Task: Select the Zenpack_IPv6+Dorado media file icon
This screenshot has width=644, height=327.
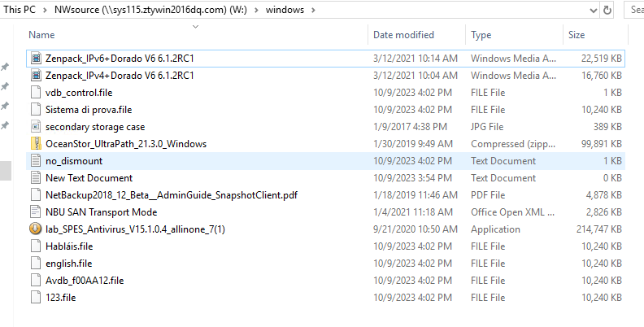Action: point(36,59)
